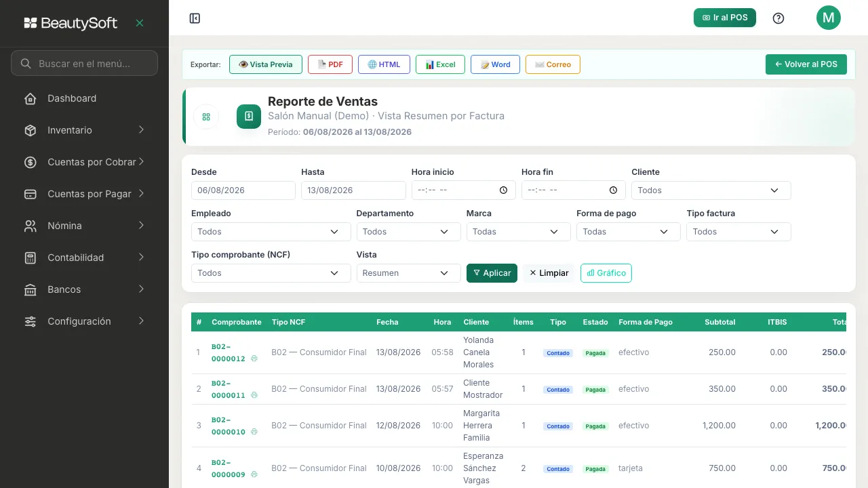Open the user avatar M menu
The image size is (868, 488).
pos(828,18)
